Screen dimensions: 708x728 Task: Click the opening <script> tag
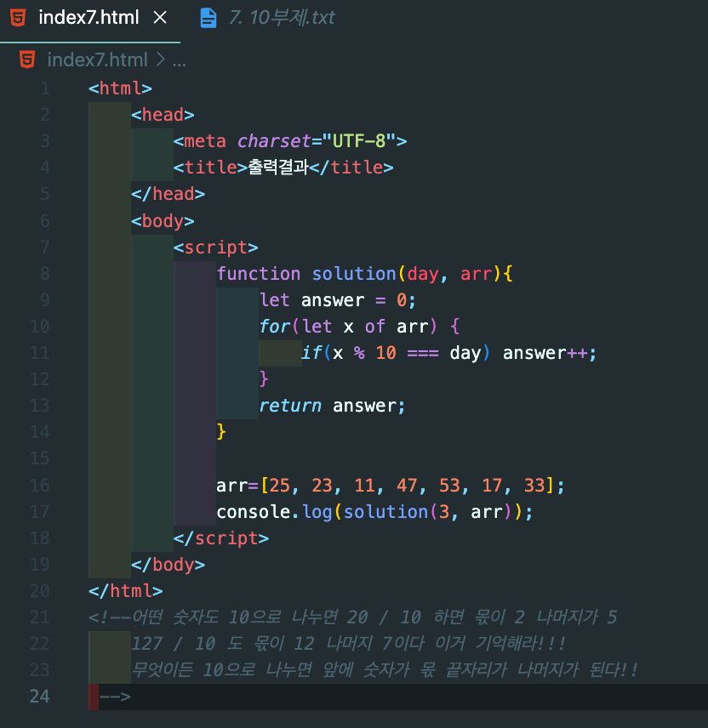(x=215, y=247)
